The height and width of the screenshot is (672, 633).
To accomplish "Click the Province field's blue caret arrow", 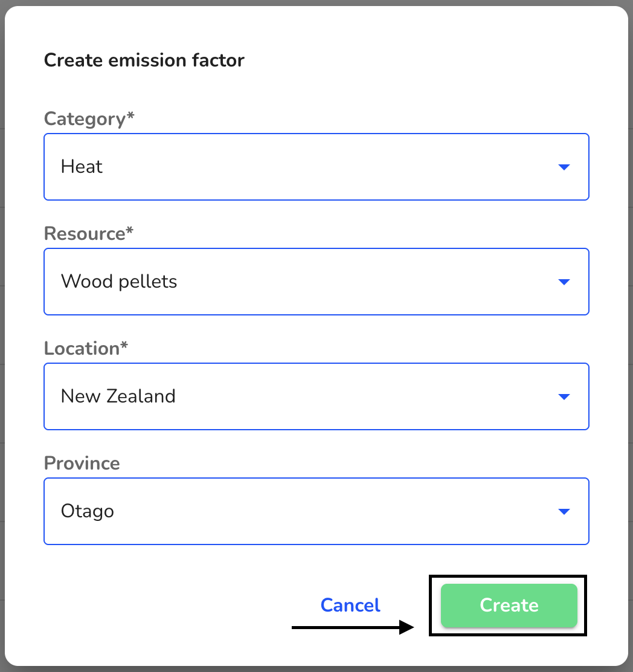I will click(x=564, y=511).
